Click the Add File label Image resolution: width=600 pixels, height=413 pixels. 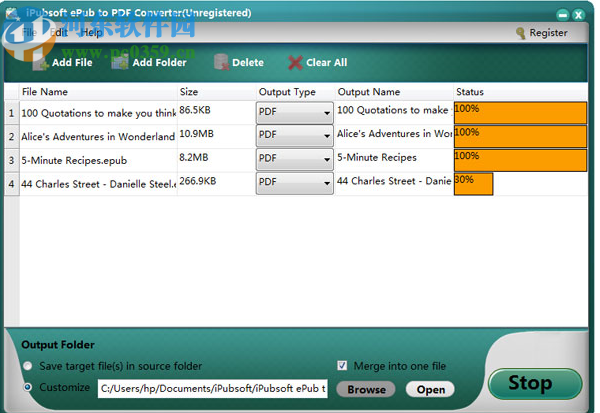72,62
